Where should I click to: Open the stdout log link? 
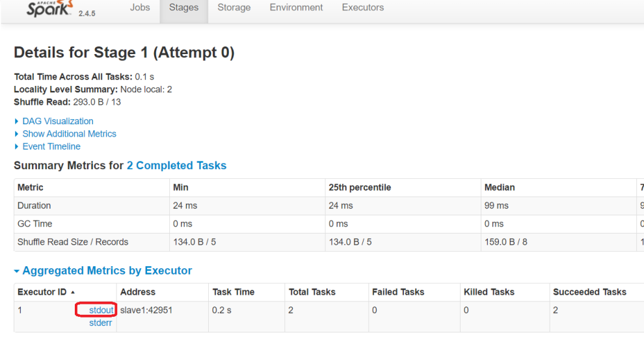pos(101,310)
